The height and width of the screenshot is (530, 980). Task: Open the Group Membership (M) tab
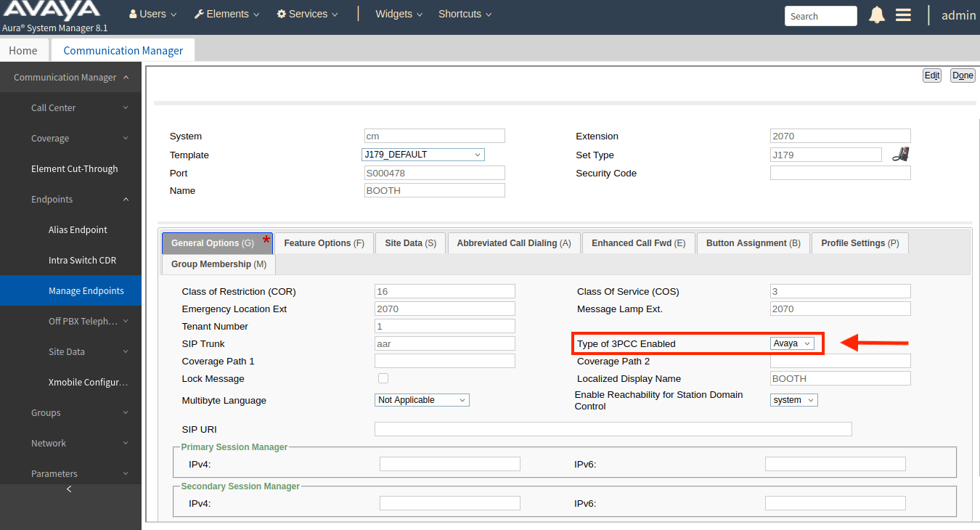click(x=219, y=264)
